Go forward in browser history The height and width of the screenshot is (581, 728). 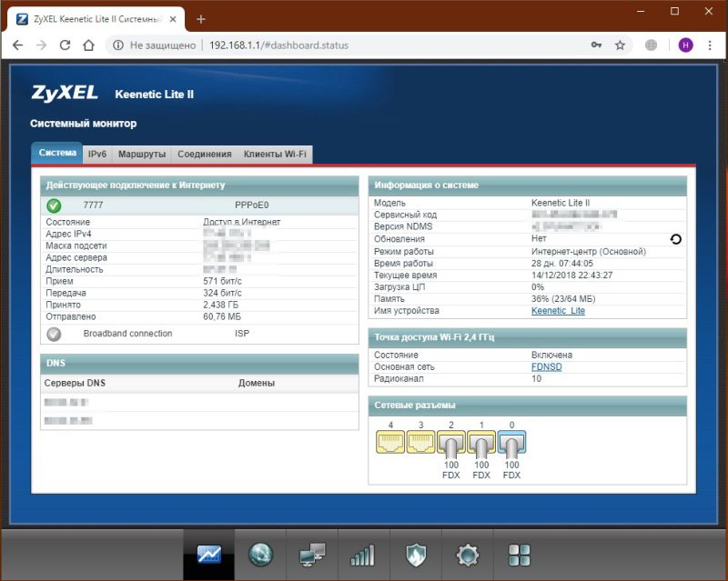coord(41,45)
